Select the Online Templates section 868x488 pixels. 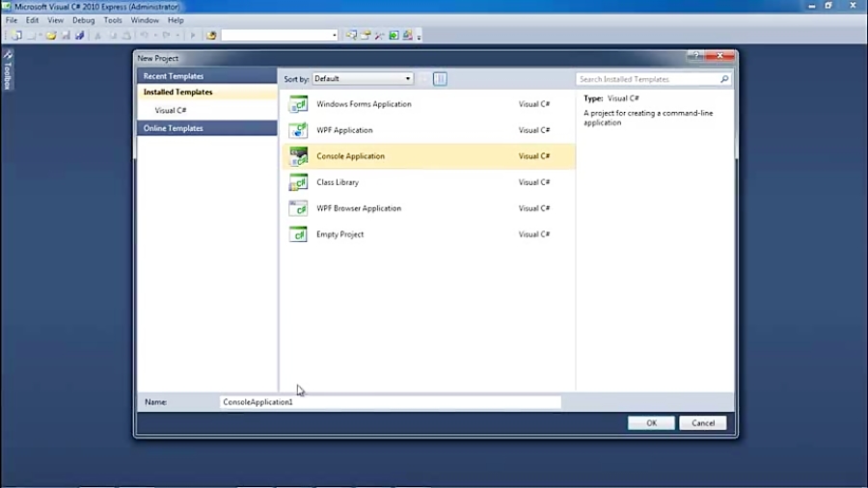[207, 128]
